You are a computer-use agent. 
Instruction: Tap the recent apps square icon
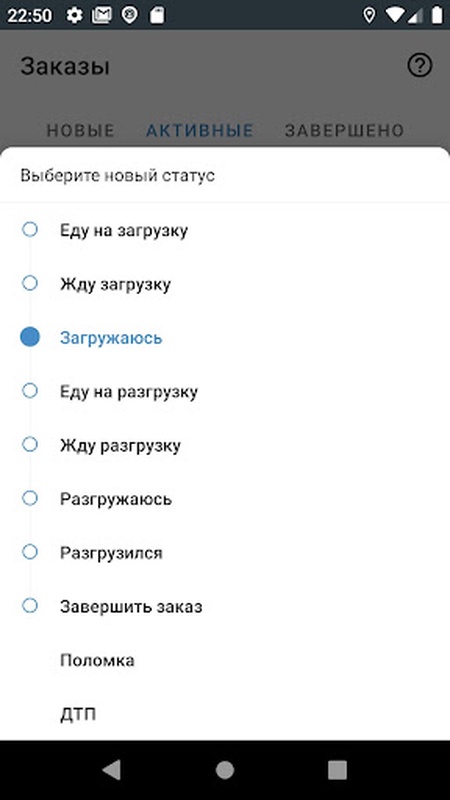pyautogui.click(x=337, y=770)
